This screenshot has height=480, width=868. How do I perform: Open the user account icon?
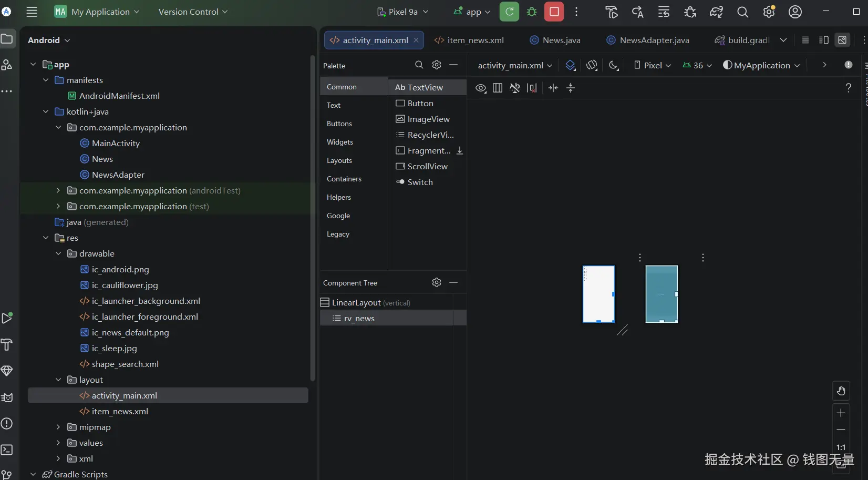click(x=795, y=12)
